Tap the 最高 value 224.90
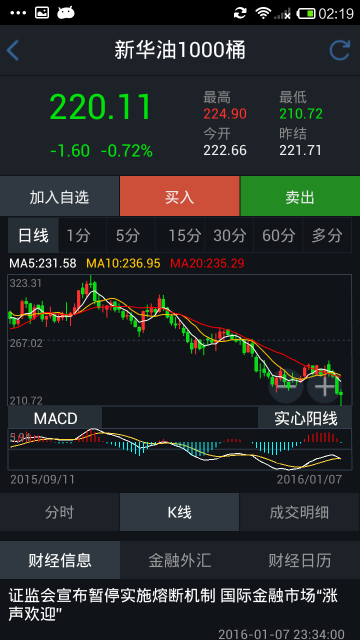 [x=225, y=114]
